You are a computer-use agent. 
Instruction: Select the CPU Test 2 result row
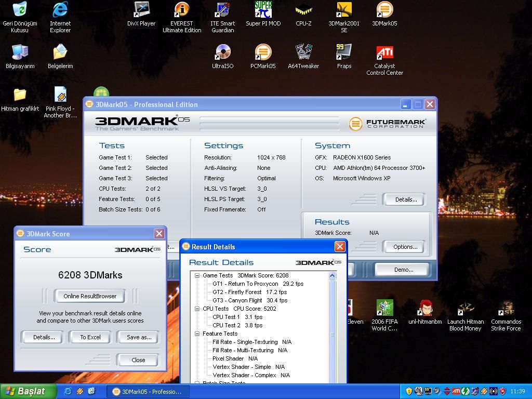[237, 325]
